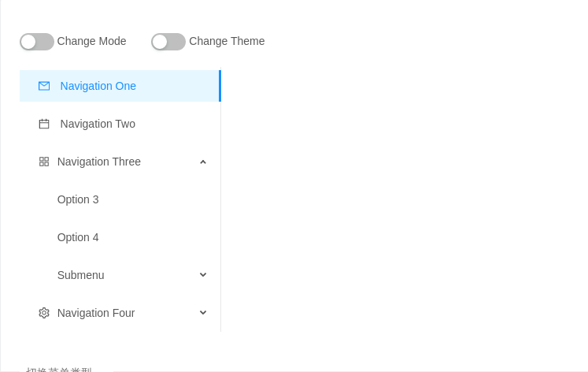This screenshot has height=372, width=588.
Task: Select the Navigation One menu label
Action: pos(98,86)
